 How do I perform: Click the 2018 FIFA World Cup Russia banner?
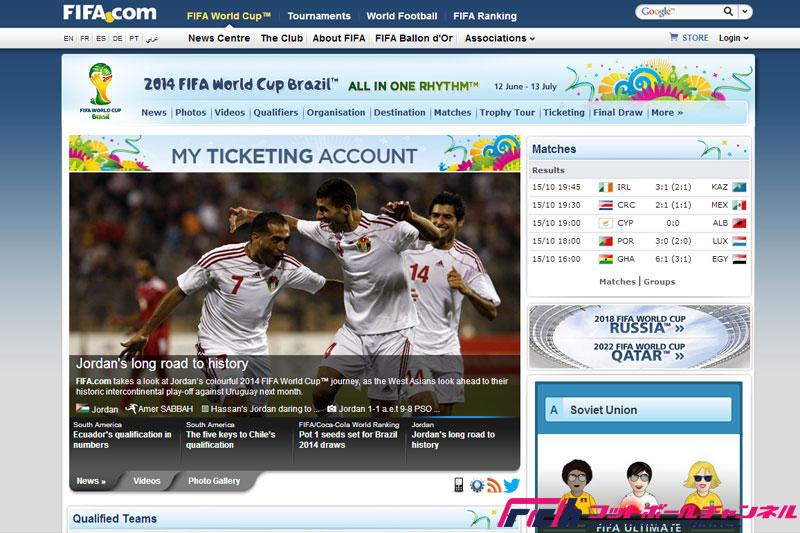[640, 325]
